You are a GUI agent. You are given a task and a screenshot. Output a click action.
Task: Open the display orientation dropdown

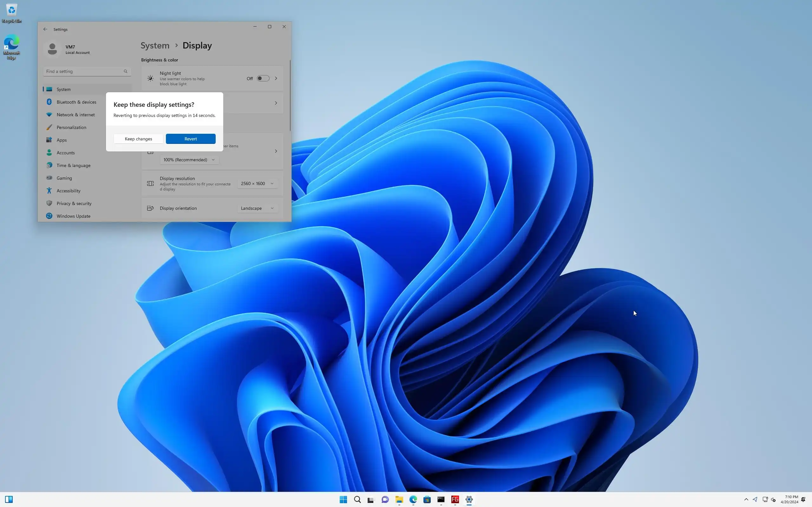(257, 208)
